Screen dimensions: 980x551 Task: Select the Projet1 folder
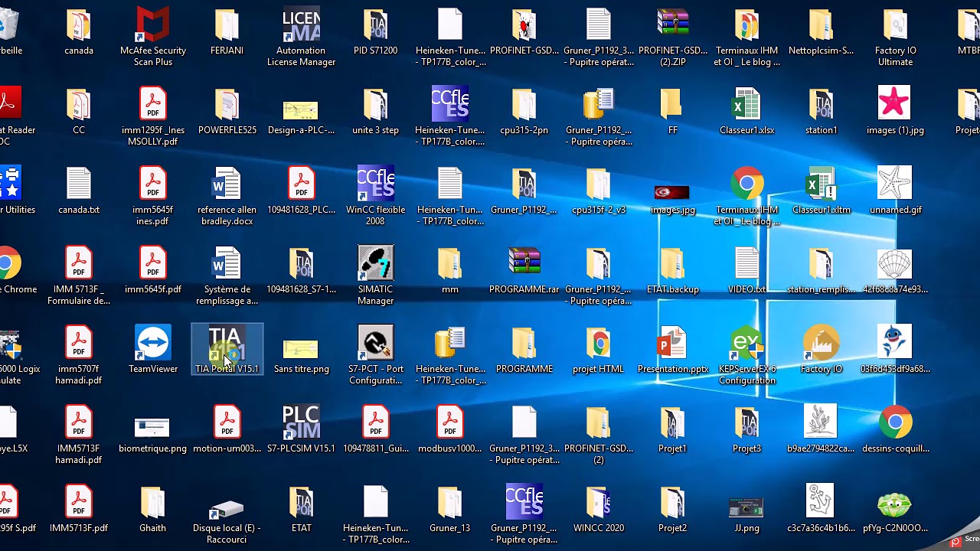click(x=672, y=429)
